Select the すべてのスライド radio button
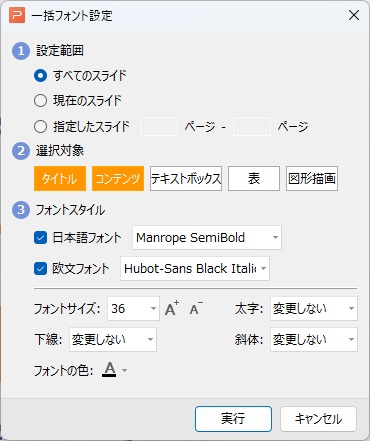370x441 pixels. pyautogui.click(x=40, y=76)
